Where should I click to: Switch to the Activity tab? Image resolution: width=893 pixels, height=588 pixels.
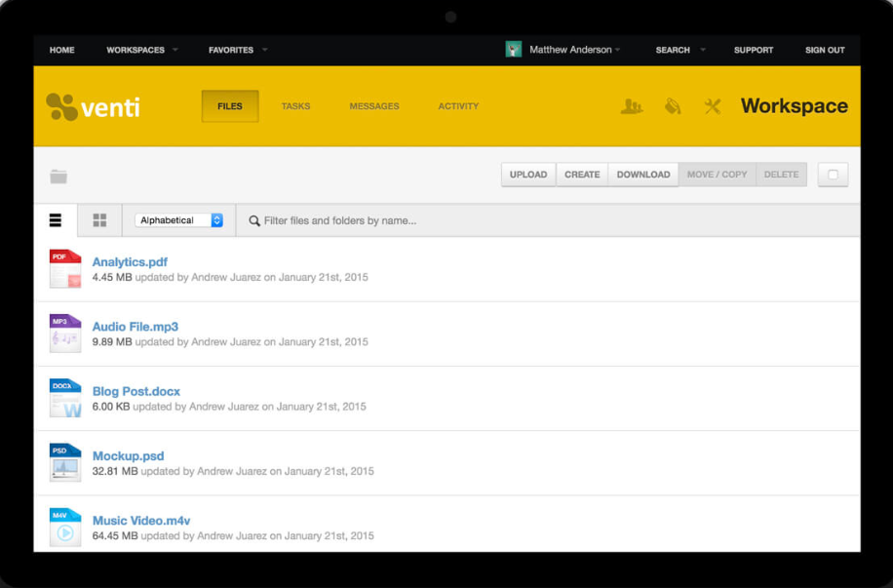458,106
